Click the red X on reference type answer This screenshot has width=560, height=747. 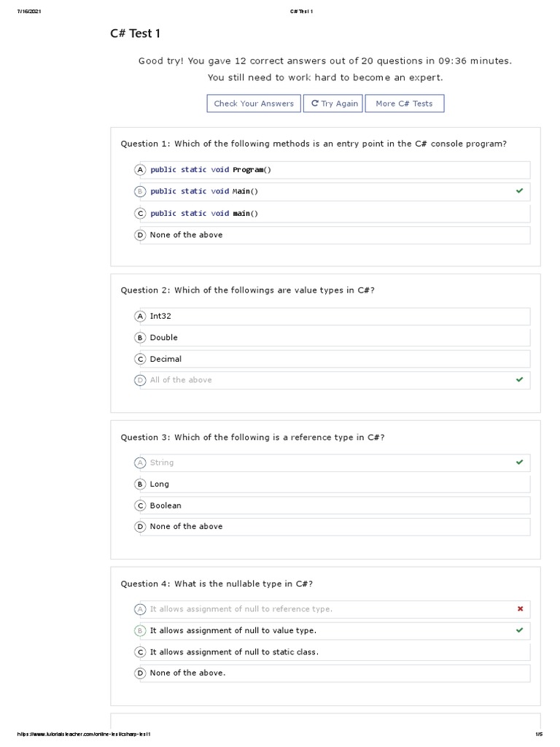(x=519, y=609)
